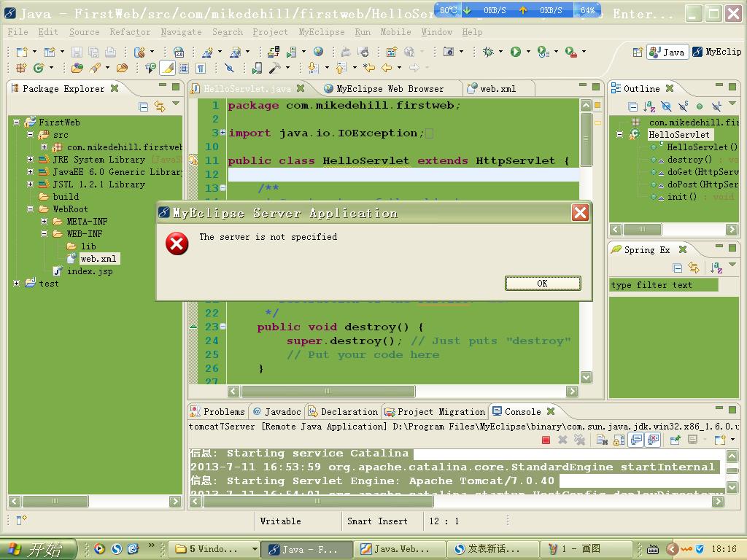
Task: Expand the META-INF folder
Action: point(44,222)
